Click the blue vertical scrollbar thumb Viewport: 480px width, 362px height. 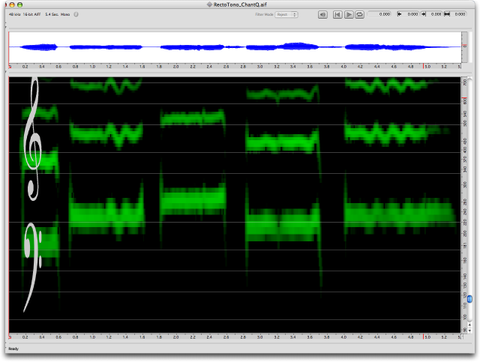tap(470, 299)
